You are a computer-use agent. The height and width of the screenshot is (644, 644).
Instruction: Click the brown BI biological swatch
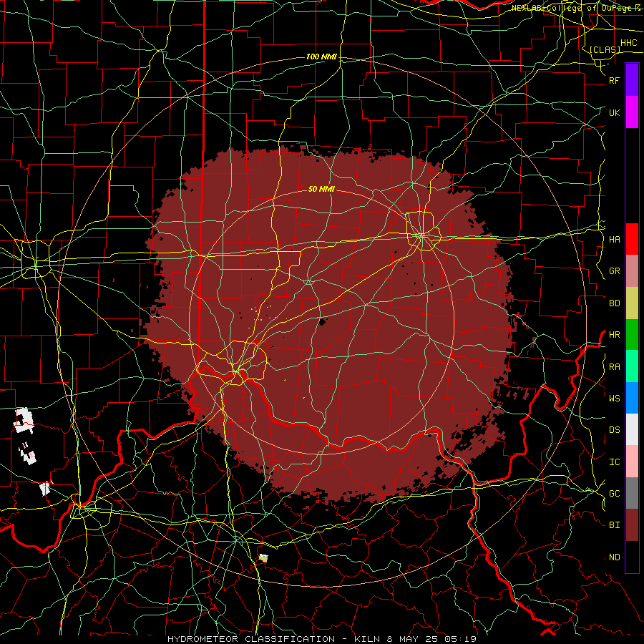click(x=632, y=525)
